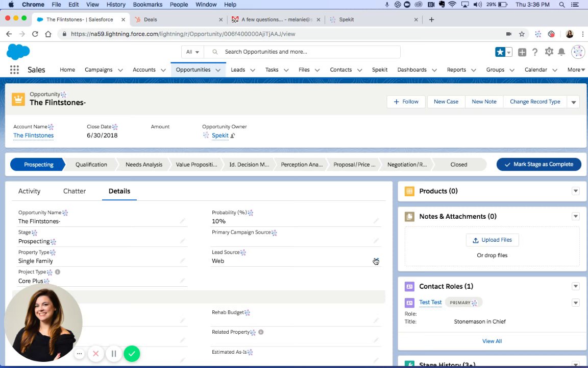Open user profile avatar in Salesforce header
The width and height of the screenshot is (588, 368).
tap(578, 52)
